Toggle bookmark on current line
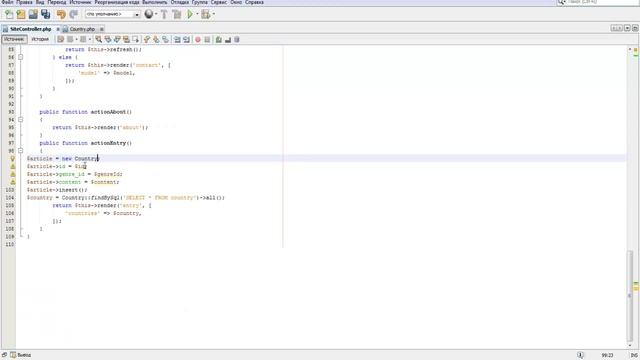Image resolution: width=640 pixels, height=360 pixels. 165,40
